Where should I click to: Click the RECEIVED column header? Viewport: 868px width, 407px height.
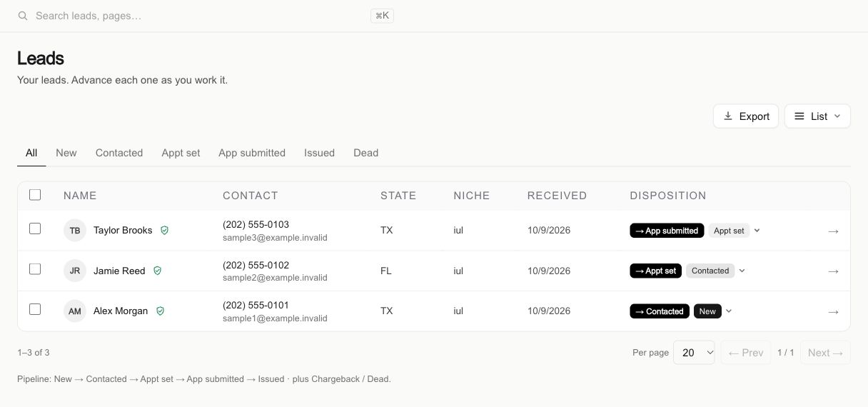557,196
